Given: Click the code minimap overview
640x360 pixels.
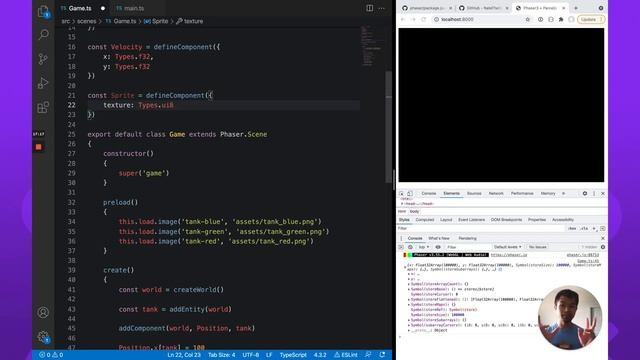Looking at the screenshot, I should pos(372,46).
